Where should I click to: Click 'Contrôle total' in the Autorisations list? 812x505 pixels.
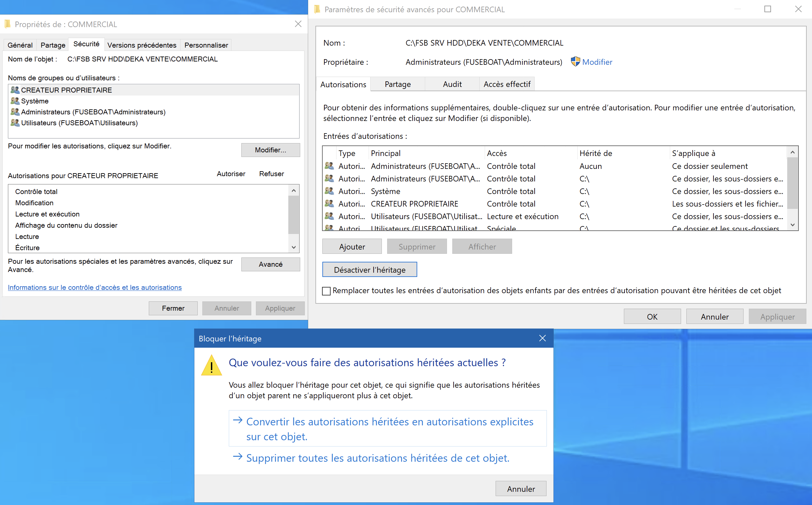36,192
